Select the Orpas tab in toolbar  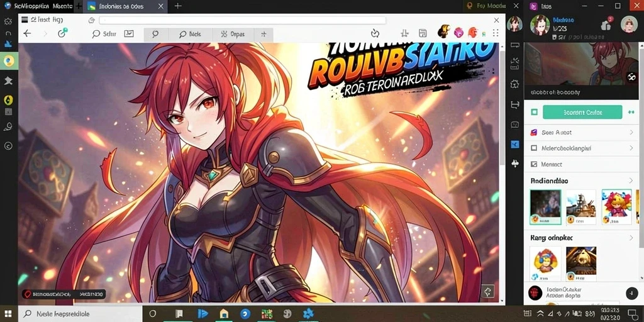coord(233,35)
